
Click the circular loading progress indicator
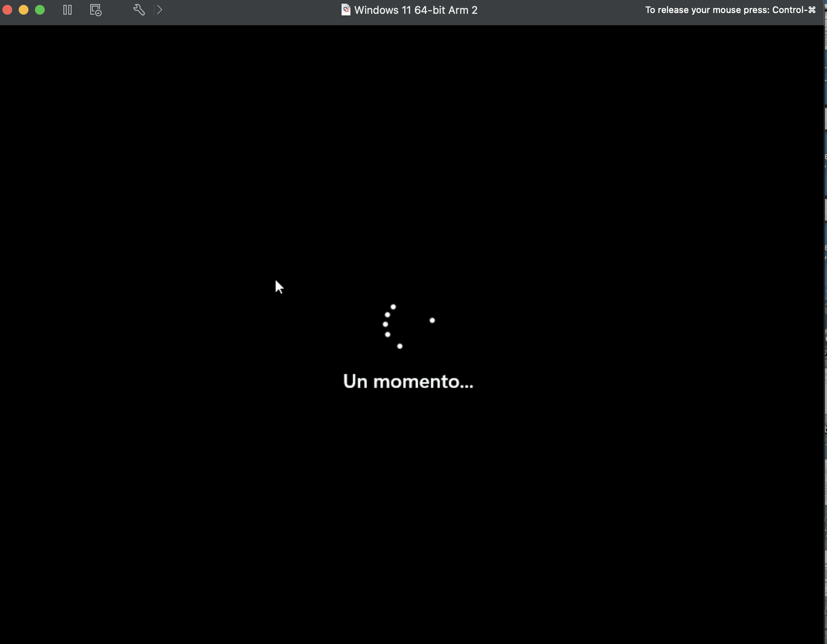tap(408, 325)
